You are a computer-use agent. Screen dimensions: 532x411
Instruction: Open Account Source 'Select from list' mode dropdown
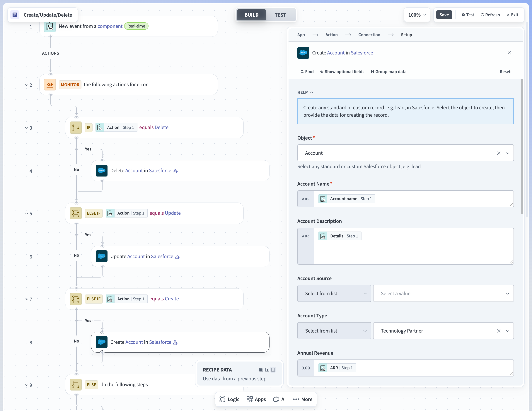pyautogui.click(x=334, y=294)
